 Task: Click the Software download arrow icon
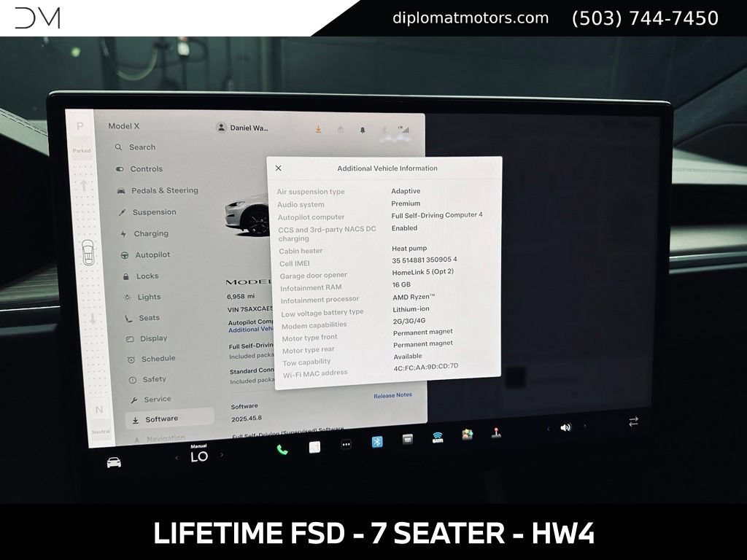point(135,420)
